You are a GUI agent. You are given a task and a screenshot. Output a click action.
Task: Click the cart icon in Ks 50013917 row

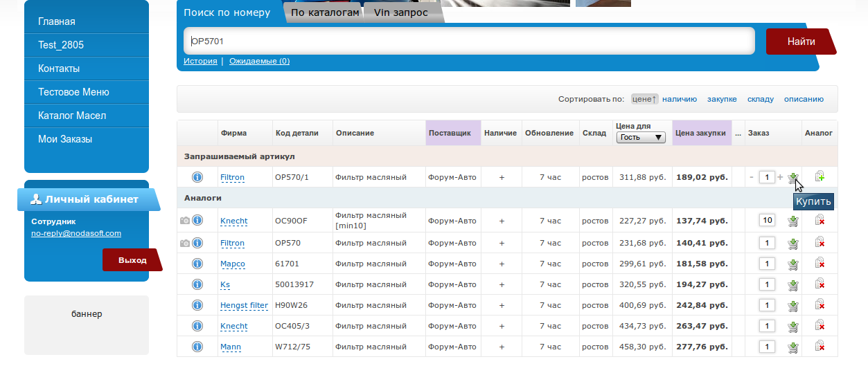[793, 284]
